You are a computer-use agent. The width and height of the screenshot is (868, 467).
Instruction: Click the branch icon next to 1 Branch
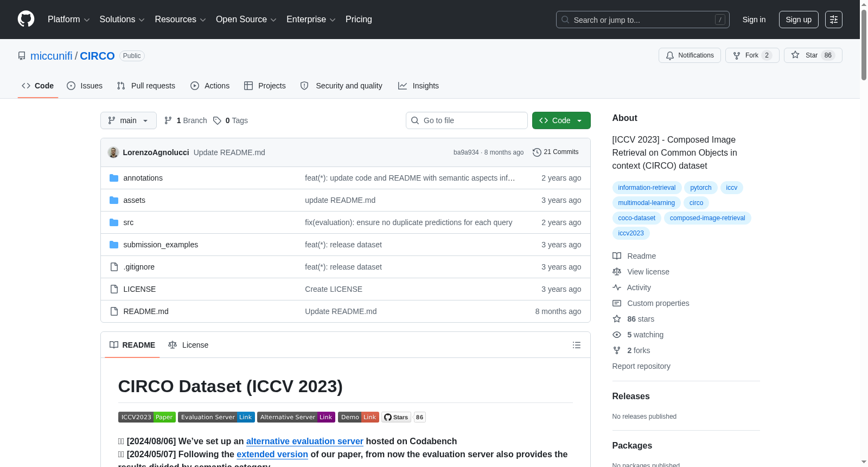(168, 120)
